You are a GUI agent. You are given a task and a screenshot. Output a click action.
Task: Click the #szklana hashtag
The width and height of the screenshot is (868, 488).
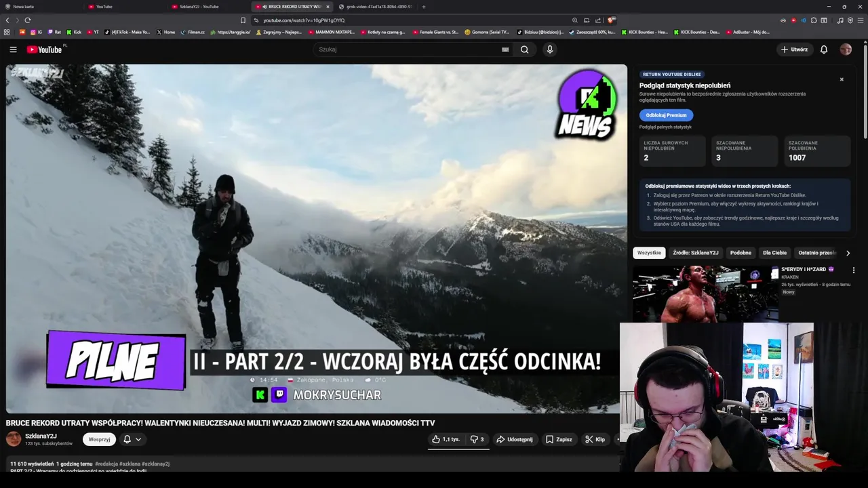click(130, 464)
